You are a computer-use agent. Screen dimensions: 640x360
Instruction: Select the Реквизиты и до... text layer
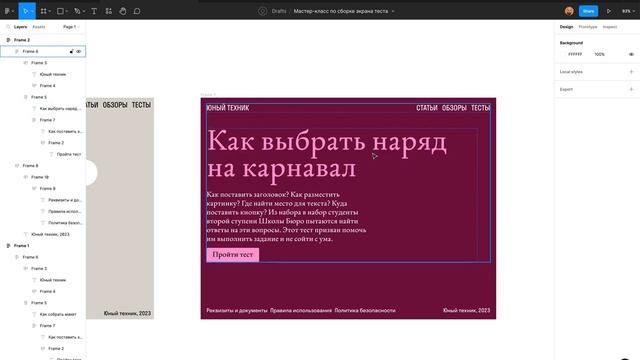tap(43, 200)
